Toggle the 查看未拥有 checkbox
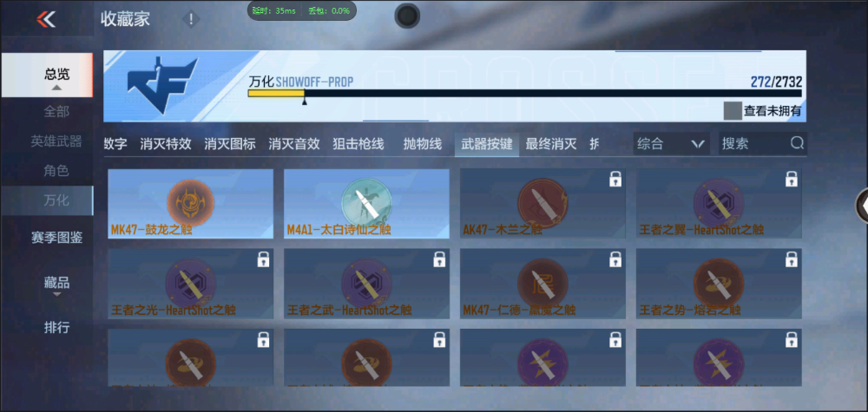The height and width of the screenshot is (412, 868). [733, 111]
